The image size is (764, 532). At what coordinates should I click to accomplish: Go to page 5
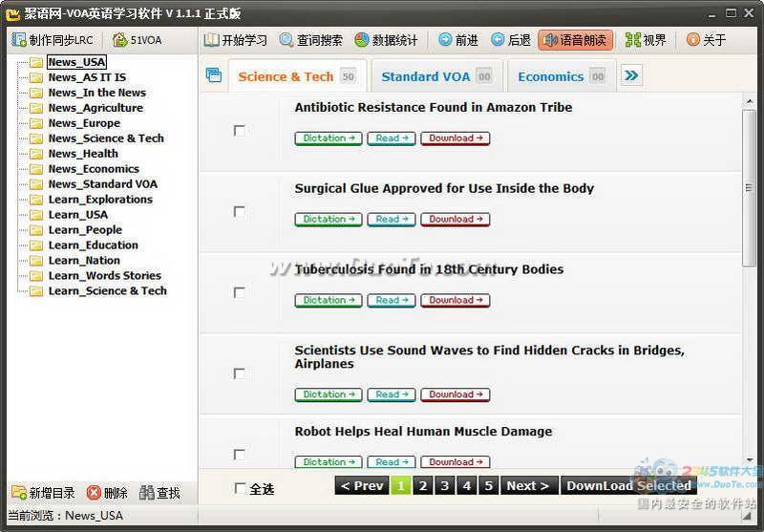489,486
